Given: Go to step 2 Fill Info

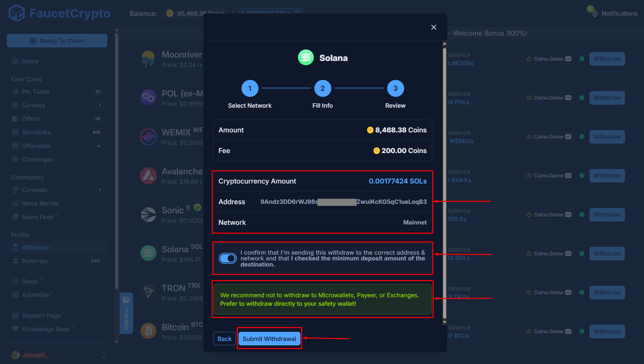Looking at the screenshot, I should [323, 88].
